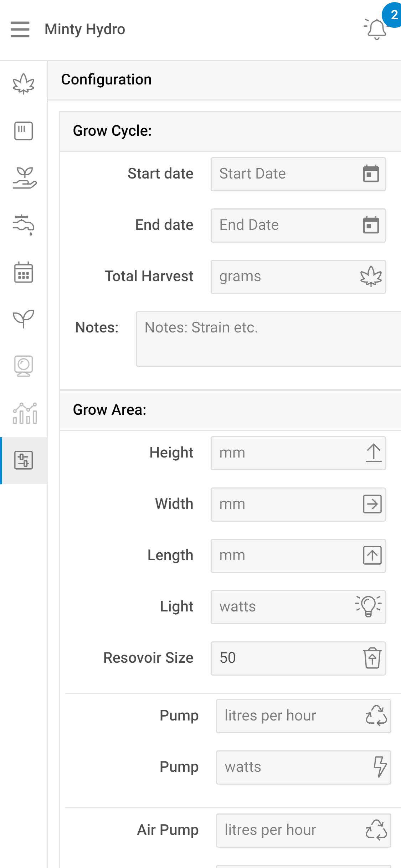401x868 pixels.
Task: Open the notifications bell
Action: (x=376, y=29)
